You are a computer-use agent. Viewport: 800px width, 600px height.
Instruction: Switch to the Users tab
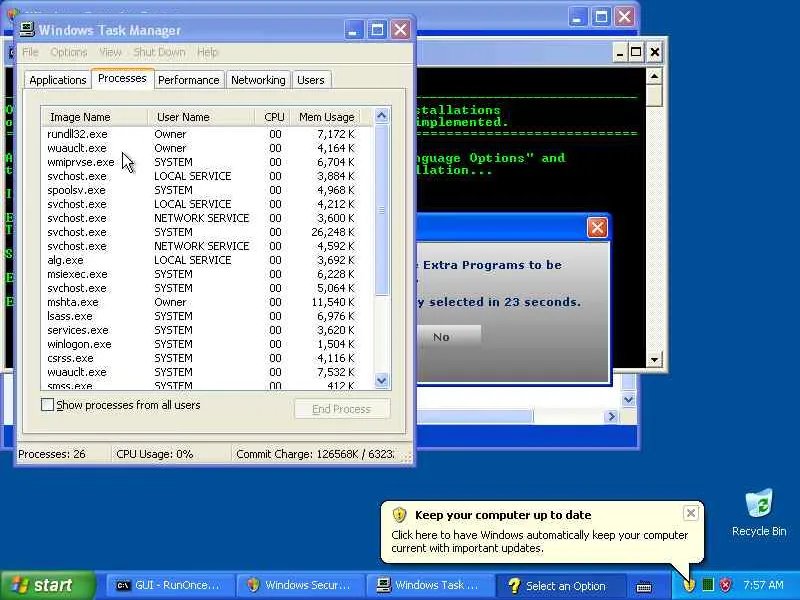click(x=311, y=80)
